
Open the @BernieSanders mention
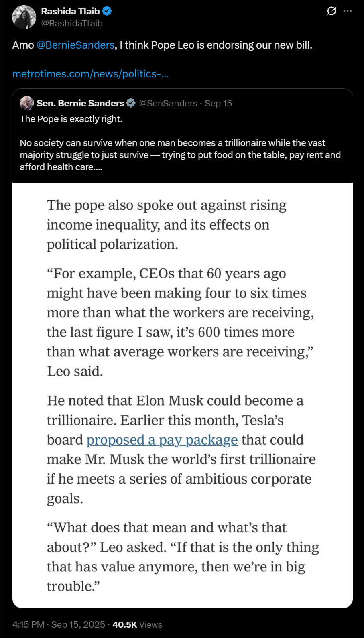pyautogui.click(x=75, y=45)
